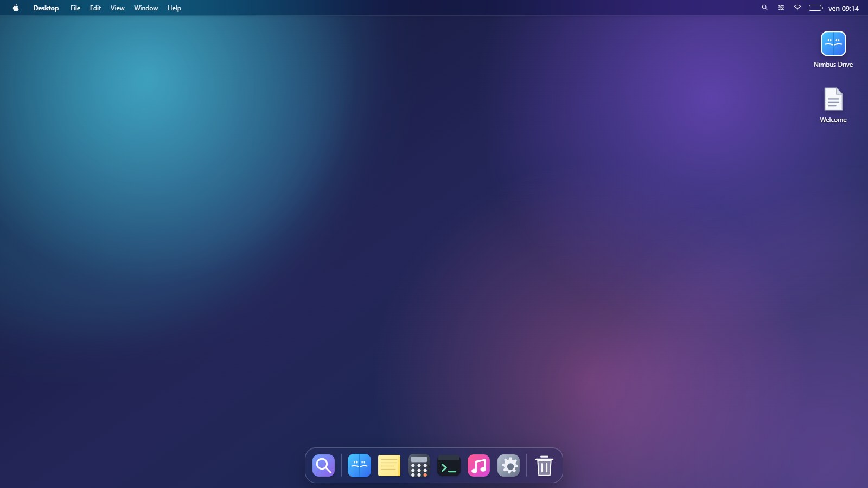Open the Trash in dock
This screenshot has height=488, width=868.
(544, 465)
